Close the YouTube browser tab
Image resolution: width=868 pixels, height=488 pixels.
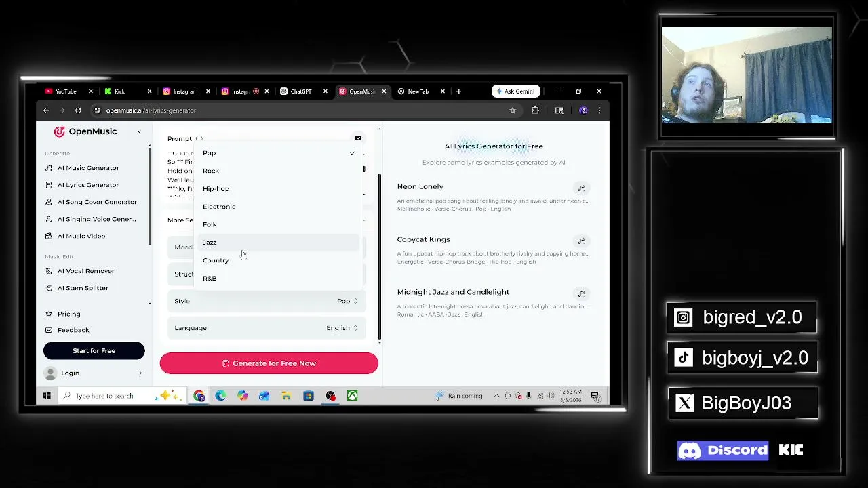pos(90,91)
